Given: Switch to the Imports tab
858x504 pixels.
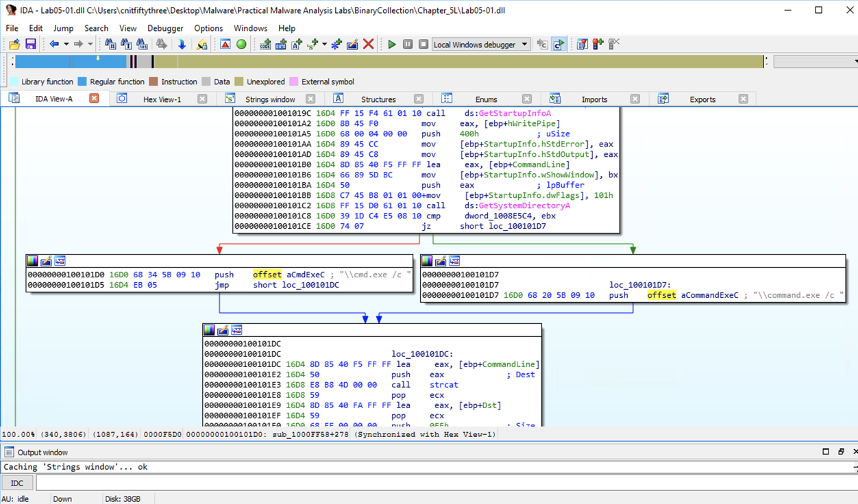Looking at the screenshot, I should pyautogui.click(x=594, y=99).
